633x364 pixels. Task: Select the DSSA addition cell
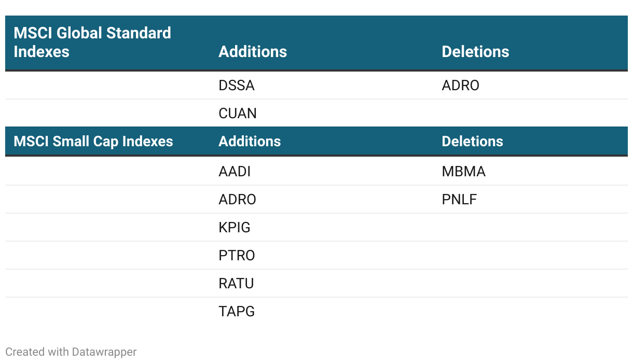pyautogui.click(x=237, y=86)
